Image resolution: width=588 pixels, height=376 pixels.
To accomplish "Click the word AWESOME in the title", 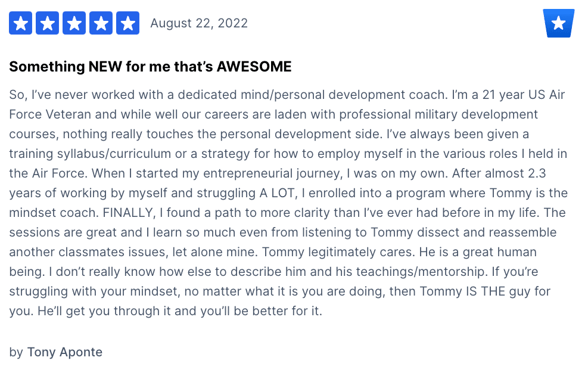I will coord(254,66).
